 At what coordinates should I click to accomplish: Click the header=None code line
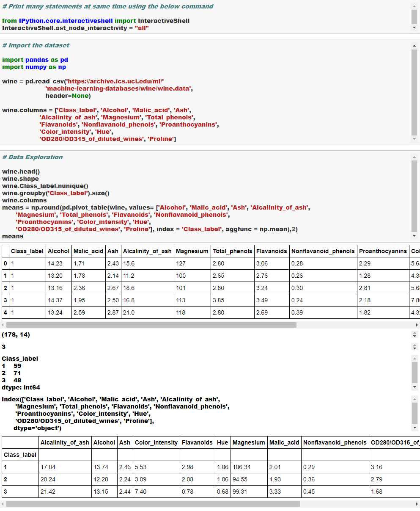(x=68, y=96)
